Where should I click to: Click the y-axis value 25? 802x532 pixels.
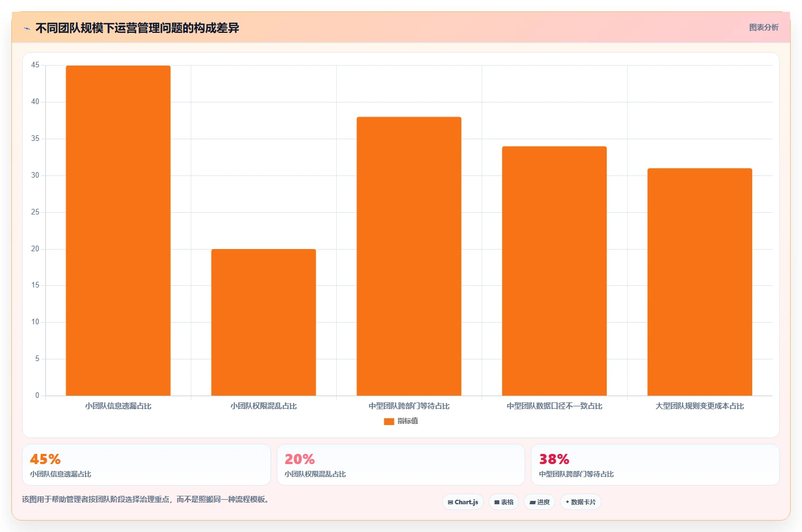pyautogui.click(x=35, y=212)
